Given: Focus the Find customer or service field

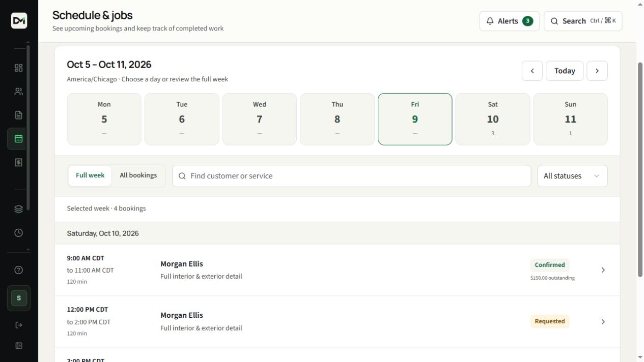Looking at the screenshot, I should pos(351,176).
